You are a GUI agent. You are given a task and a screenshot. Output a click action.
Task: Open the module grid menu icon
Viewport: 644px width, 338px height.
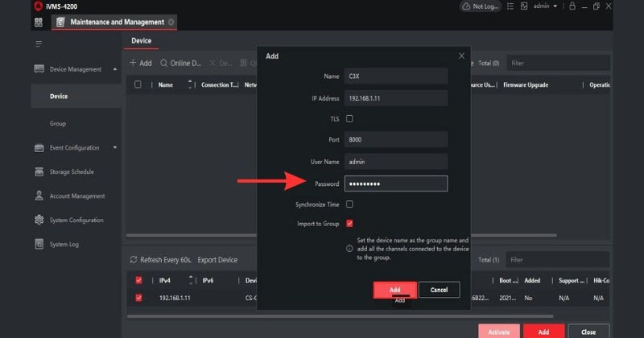[x=38, y=23]
